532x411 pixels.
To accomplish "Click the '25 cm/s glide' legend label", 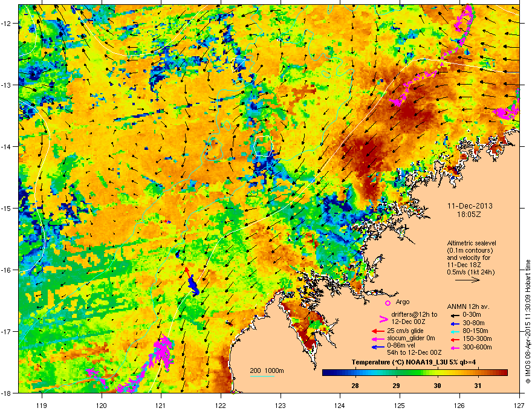I will click(405, 331).
